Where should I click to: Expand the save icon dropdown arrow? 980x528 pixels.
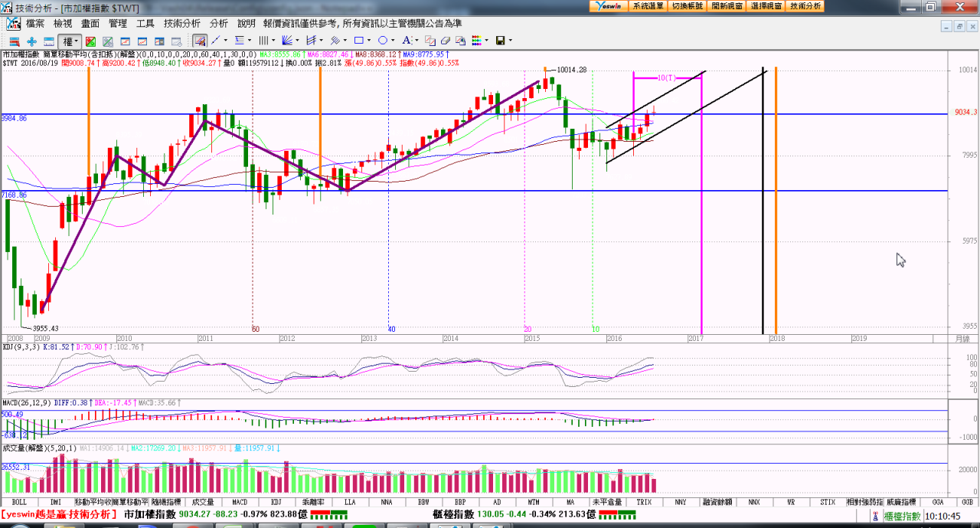pos(510,41)
